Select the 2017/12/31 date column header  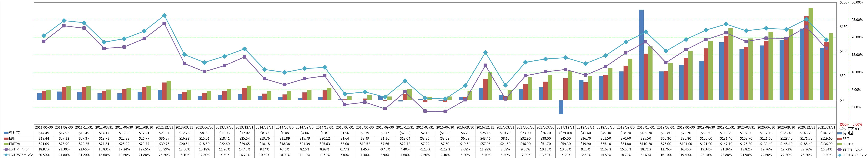tap(565, 128)
